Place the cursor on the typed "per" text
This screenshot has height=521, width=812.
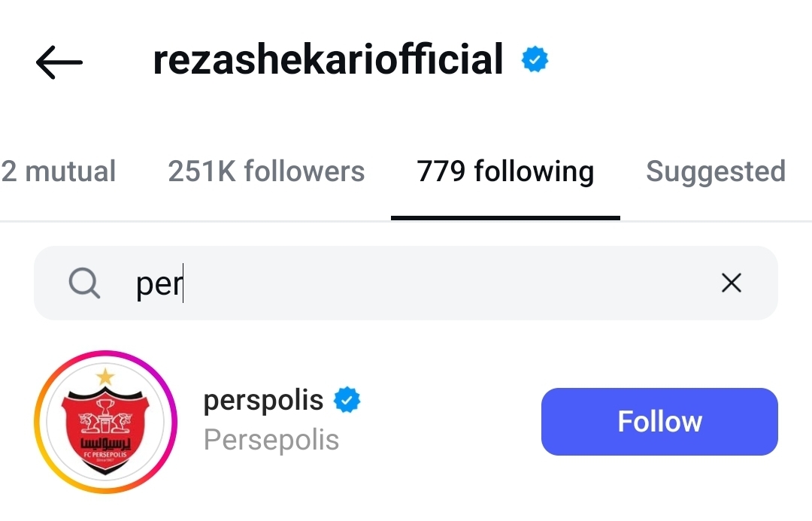click(159, 284)
